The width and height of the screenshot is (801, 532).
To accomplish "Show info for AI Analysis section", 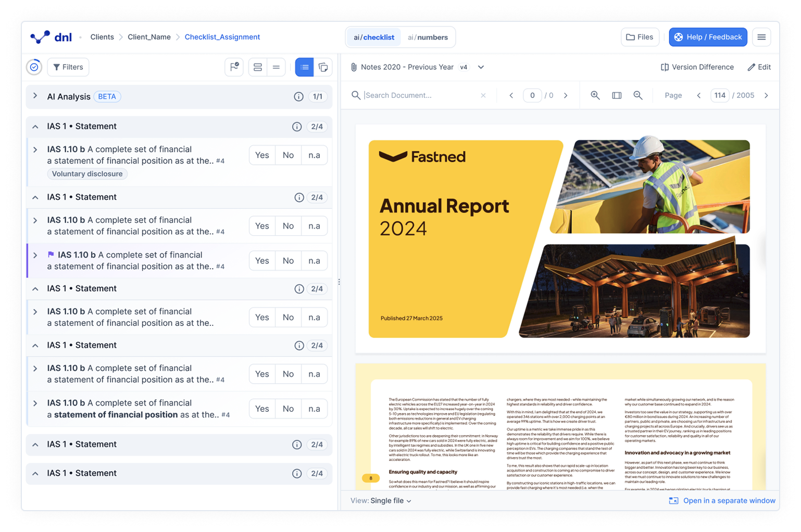I will (298, 97).
